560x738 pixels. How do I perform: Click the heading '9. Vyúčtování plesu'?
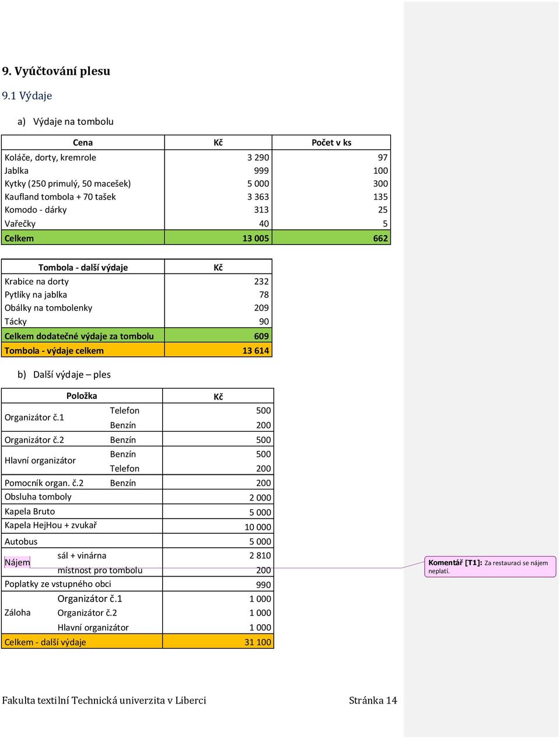coord(56,71)
